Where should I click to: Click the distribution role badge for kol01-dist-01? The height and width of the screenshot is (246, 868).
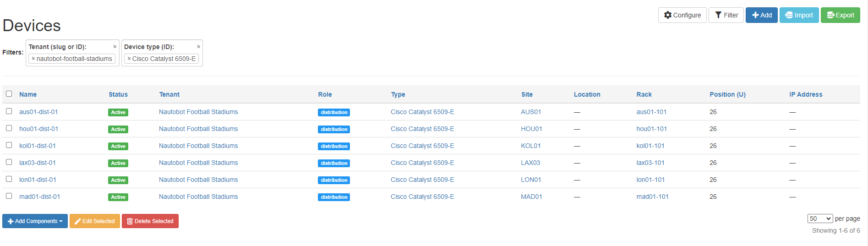pyautogui.click(x=334, y=146)
